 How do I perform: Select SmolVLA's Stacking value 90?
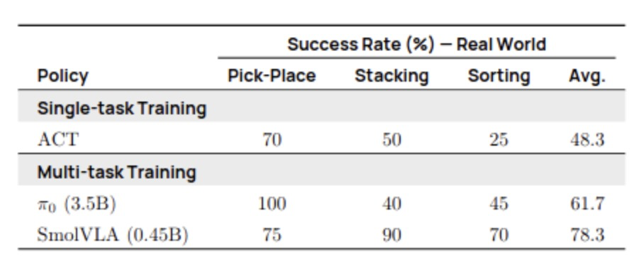(x=392, y=235)
